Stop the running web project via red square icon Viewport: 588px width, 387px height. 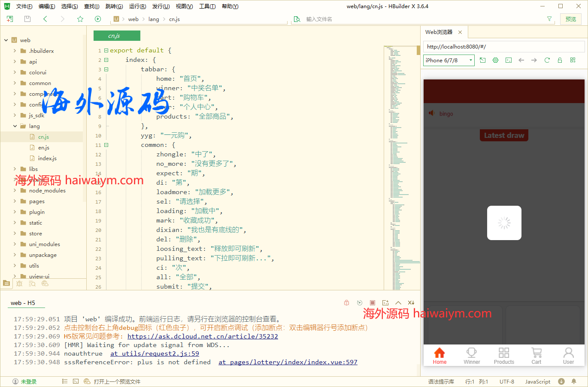point(373,302)
